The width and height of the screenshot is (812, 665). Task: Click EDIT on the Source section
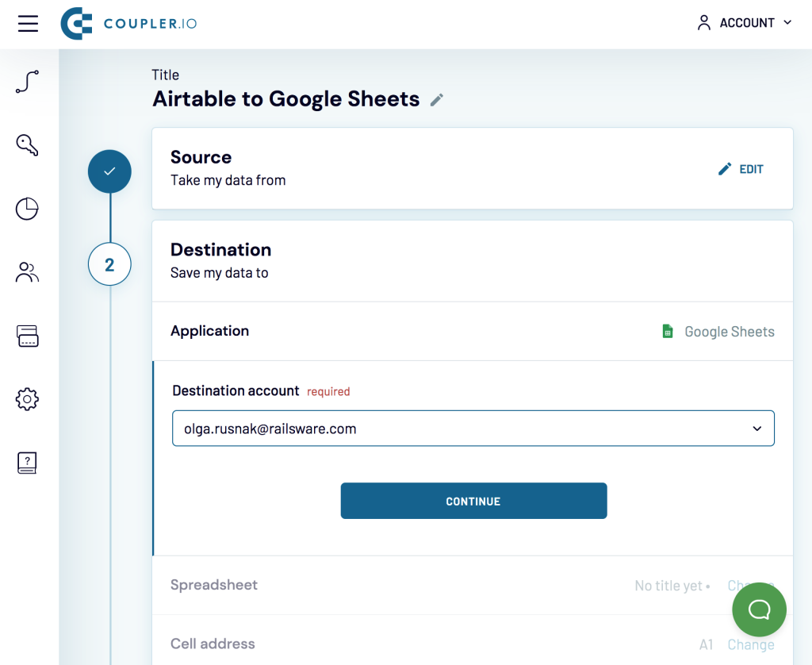pos(741,169)
